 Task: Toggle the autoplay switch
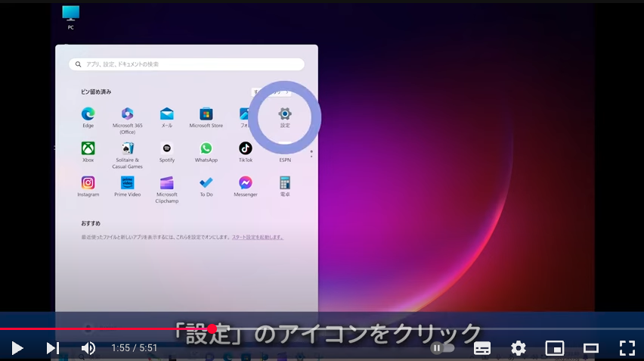pos(443,348)
